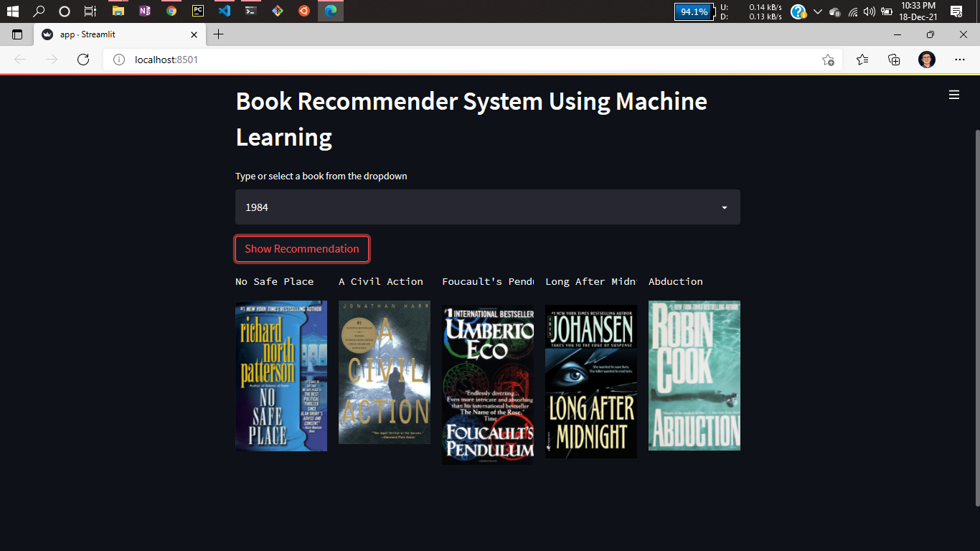Select the 'Abduction' title text
Image resolution: width=980 pixels, height=551 pixels.
click(676, 281)
